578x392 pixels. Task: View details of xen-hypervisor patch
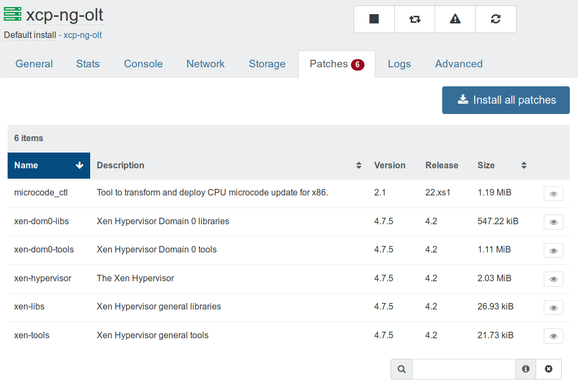(554, 279)
